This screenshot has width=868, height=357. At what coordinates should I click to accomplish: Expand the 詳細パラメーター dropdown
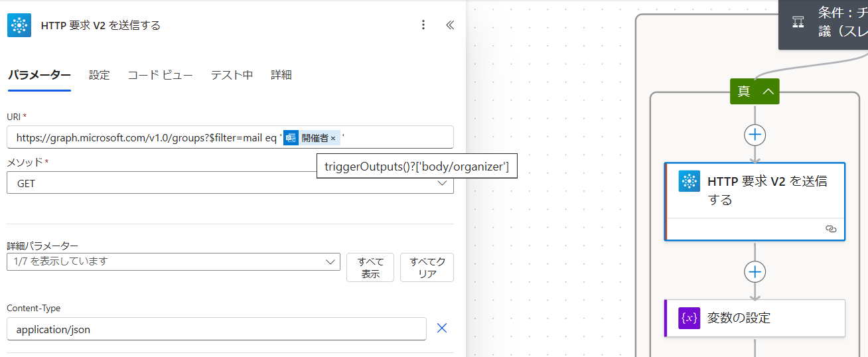[x=174, y=261]
